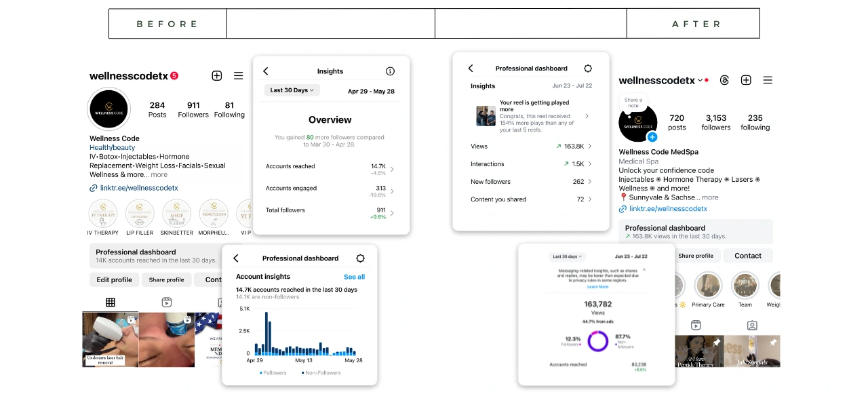
Task: Open the reel getting played more notification
Action: (532, 115)
